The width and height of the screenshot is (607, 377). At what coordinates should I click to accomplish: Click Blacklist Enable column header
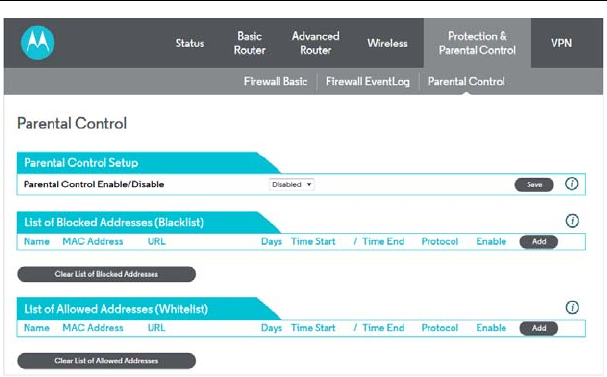[491, 242]
